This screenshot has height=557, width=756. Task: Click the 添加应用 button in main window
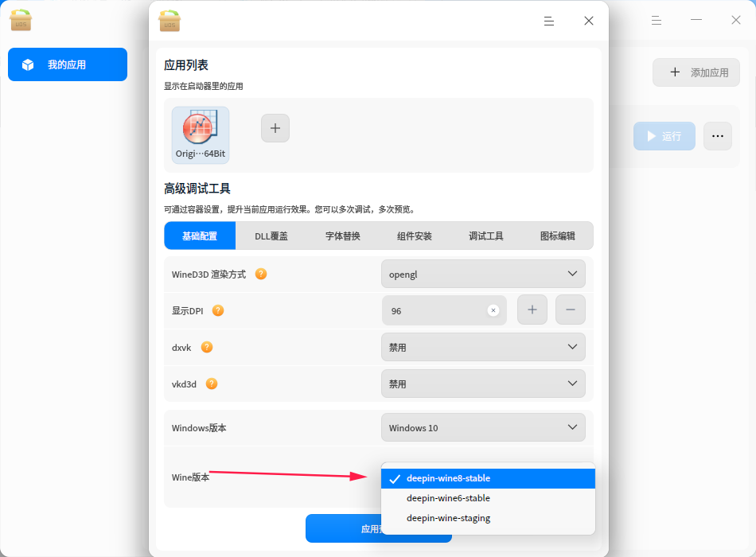pos(696,72)
